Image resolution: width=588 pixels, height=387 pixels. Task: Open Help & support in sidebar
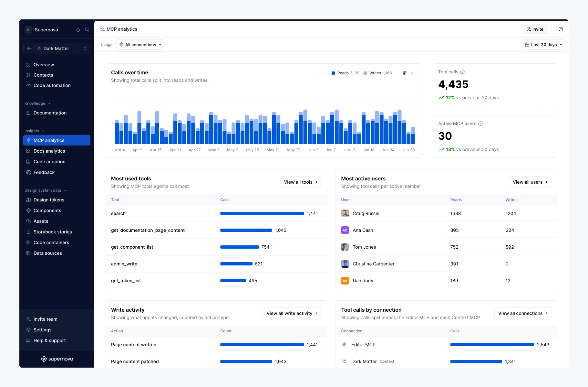click(57, 340)
